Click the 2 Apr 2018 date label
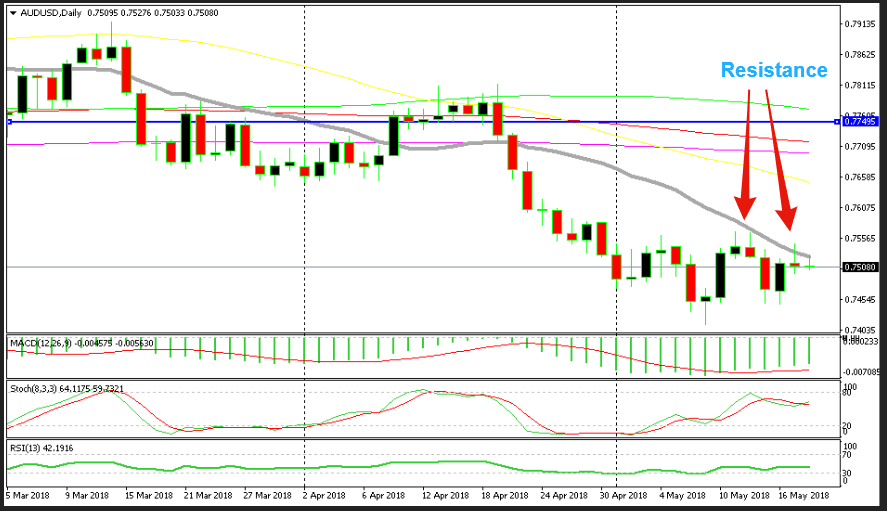887x511 pixels. pyautogui.click(x=324, y=495)
